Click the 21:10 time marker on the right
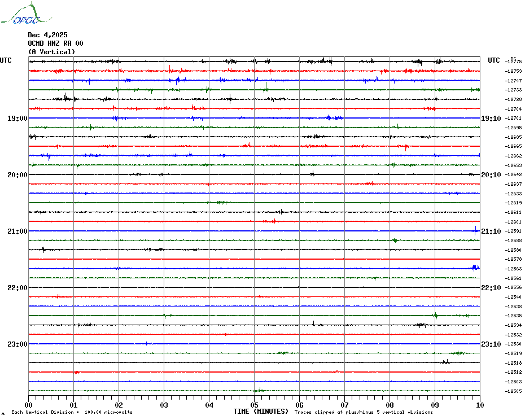The image size is (525, 420). [x=491, y=231]
